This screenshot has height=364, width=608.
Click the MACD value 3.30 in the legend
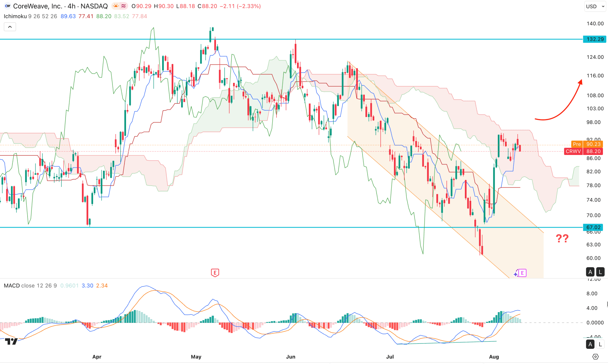(87, 286)
